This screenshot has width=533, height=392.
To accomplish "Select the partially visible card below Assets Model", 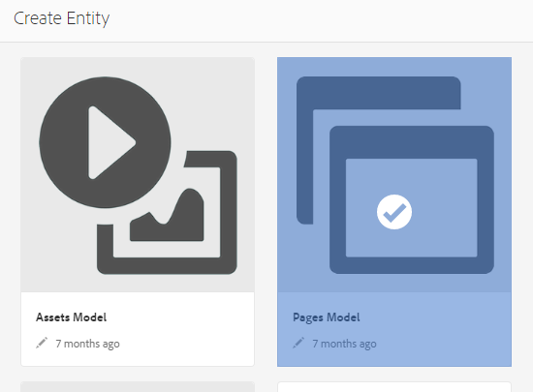I will pos(138,386).
